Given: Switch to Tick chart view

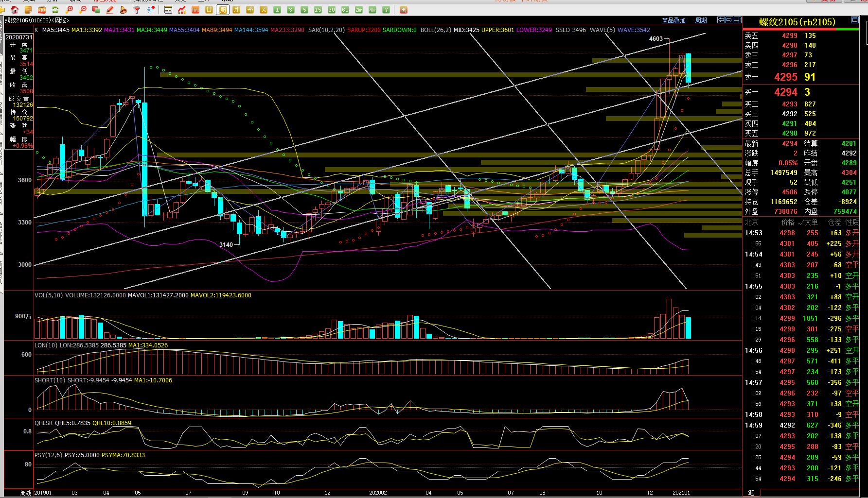Looking at the screenshot, I should click(x=195, y=10).
